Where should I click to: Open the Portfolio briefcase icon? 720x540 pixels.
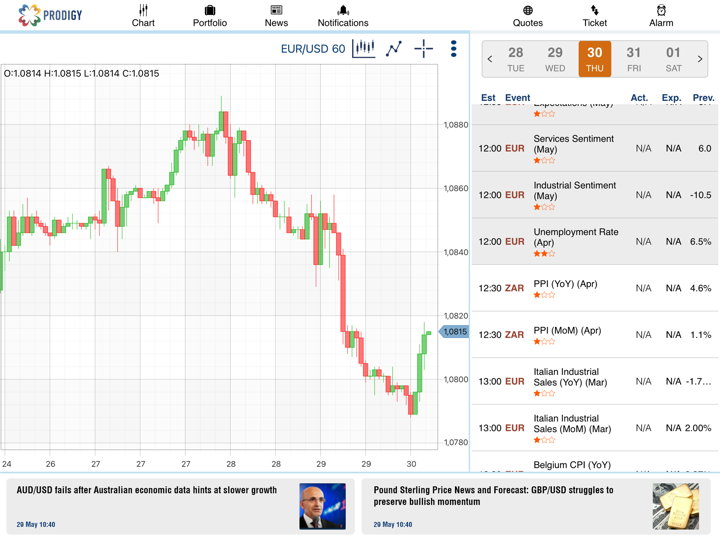(x=210, y=11)
